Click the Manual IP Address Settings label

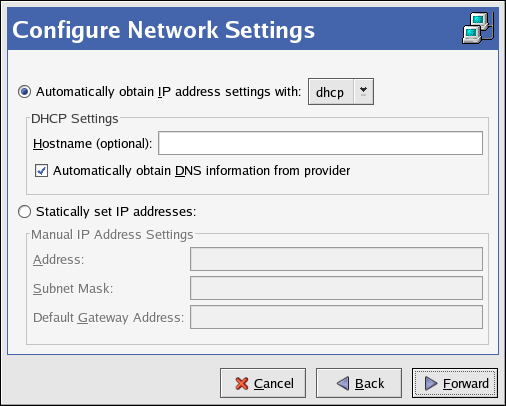click(x=112, y=235)
